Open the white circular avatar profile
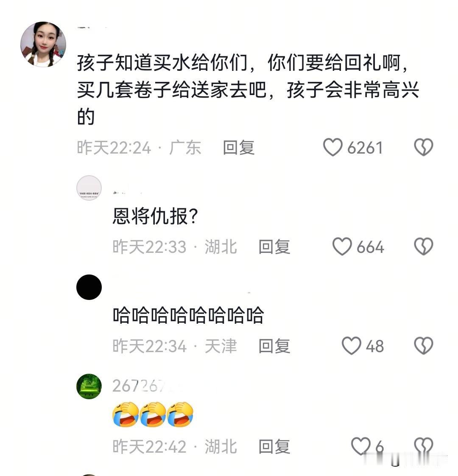458x476 pixels. [x=89, y=188]
